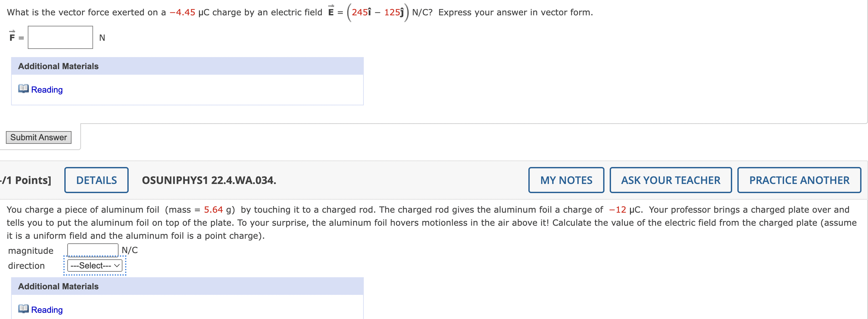Viewport: 868px width, 319px height.
Task: Click the F vector symbol beside the answer box
Action: 12,38
